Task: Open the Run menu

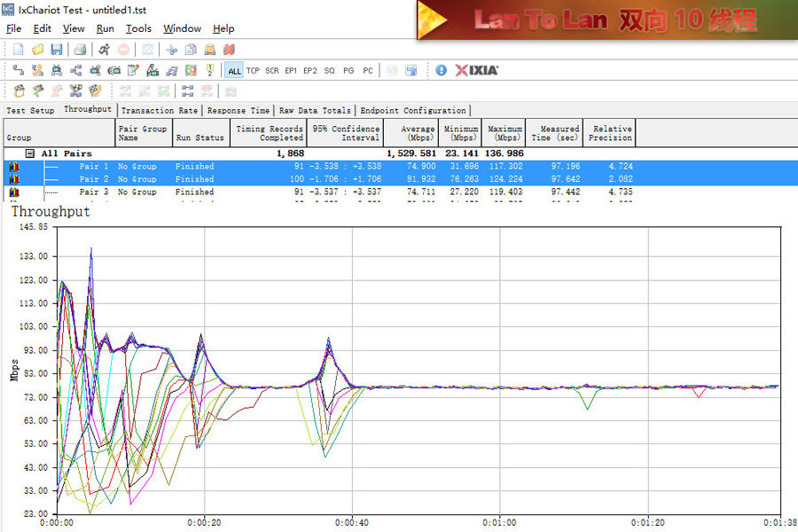Action: coord(105,28)
